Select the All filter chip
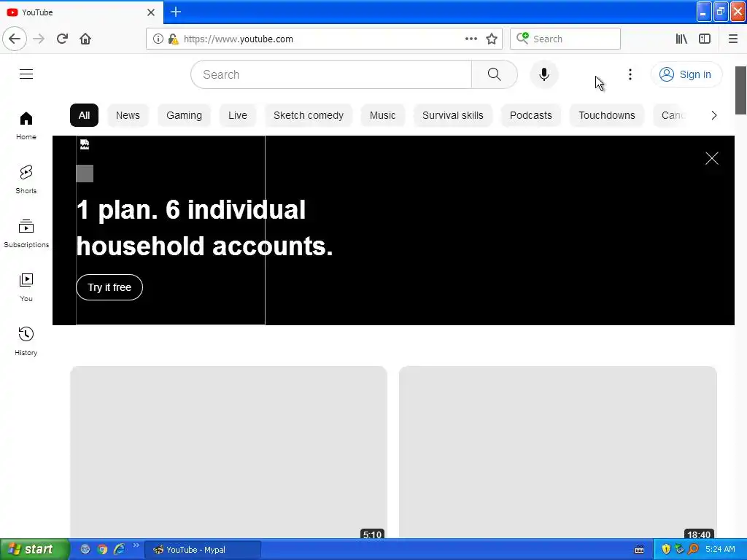Screen dimensions: 747x560 tap(84, 115)
